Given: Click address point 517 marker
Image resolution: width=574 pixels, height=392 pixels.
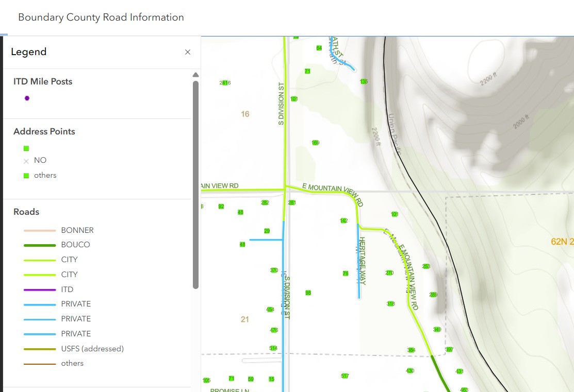Looking at the screenshot, I should point(345,376).
